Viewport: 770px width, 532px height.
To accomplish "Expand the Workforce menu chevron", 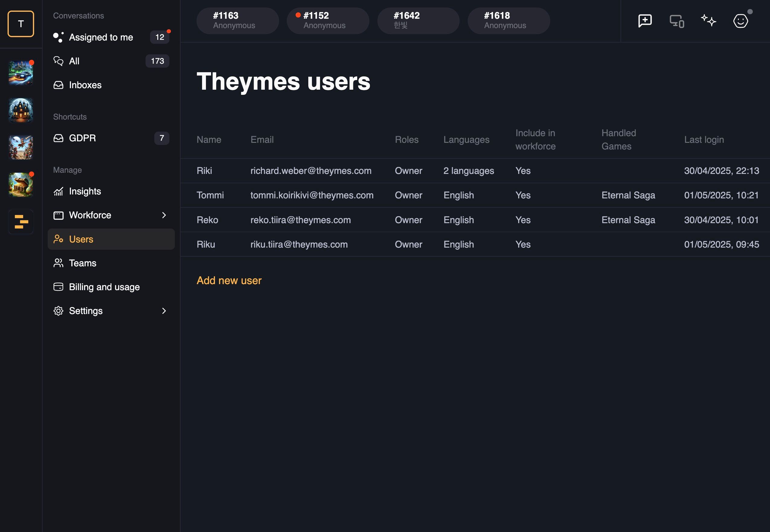I will pos(164,215).
